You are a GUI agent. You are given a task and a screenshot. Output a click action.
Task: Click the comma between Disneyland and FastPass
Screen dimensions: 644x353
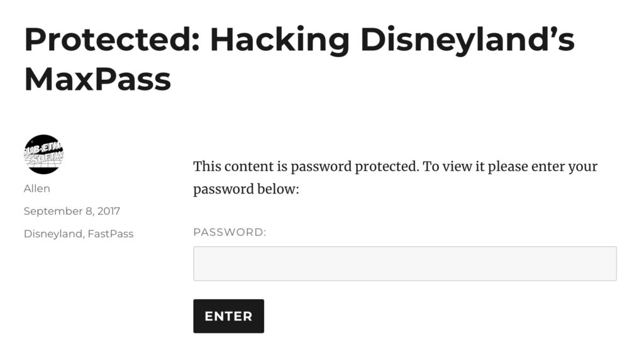84,235
